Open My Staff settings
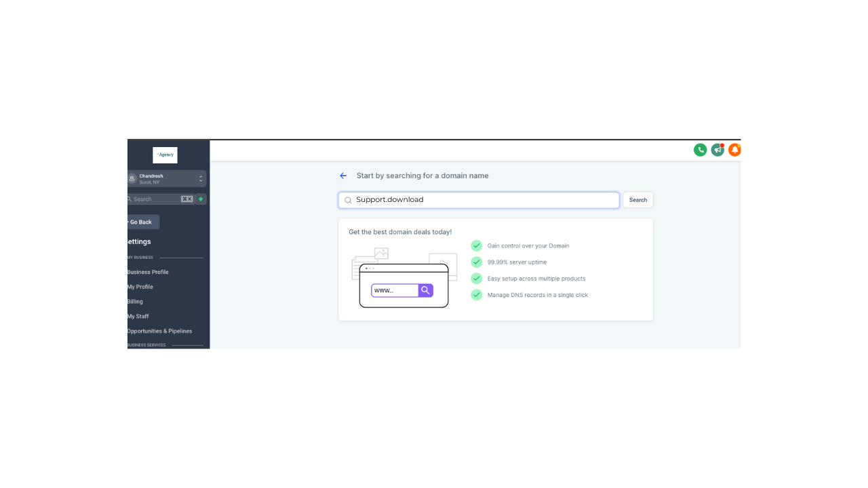Image resolution: width=868 pixels, height=488 pixels. (x=138, y=317)
